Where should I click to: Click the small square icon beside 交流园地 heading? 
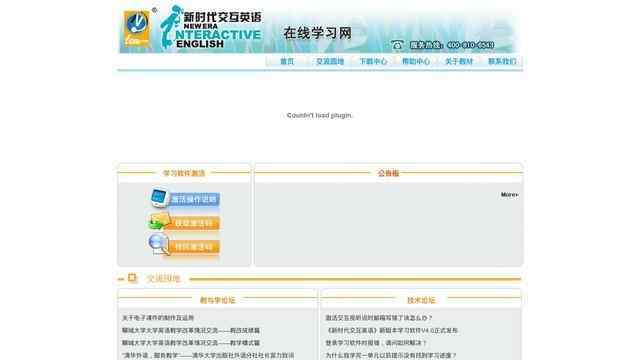point(132,278)
